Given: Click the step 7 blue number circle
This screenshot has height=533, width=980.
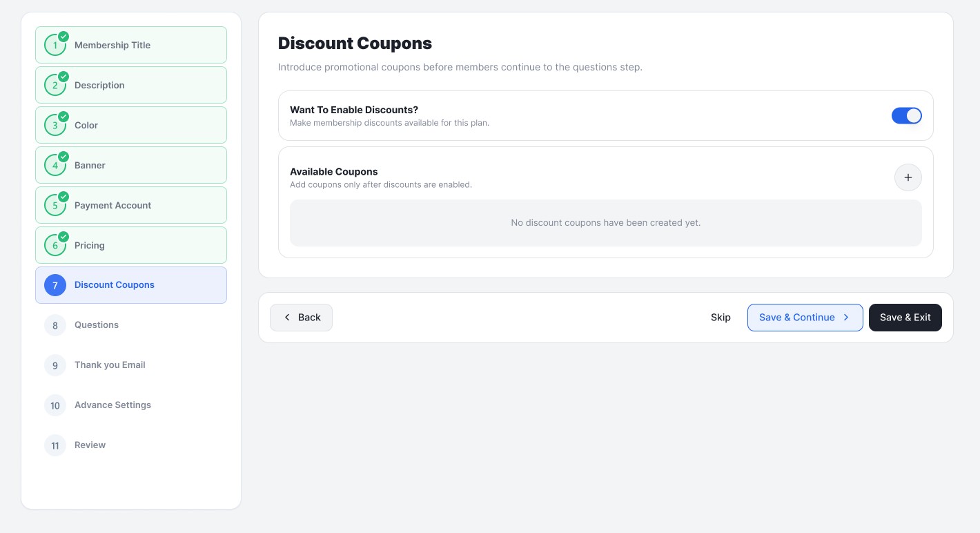Looking at the screenshot, I should coord(55,285).
